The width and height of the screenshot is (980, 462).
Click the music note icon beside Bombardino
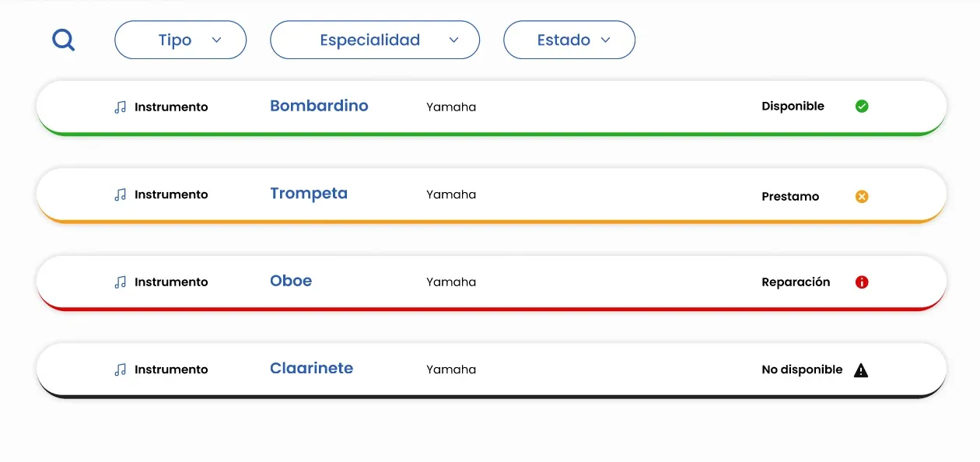(119, 107)
